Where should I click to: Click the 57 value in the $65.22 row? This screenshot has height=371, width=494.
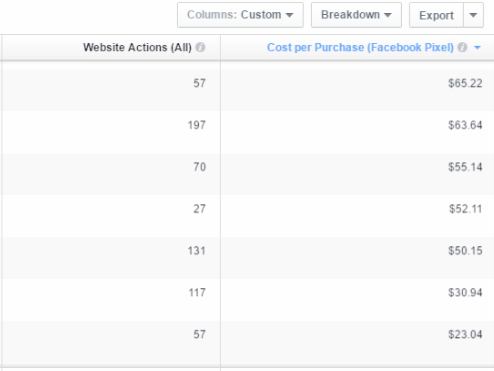[200, 83]
